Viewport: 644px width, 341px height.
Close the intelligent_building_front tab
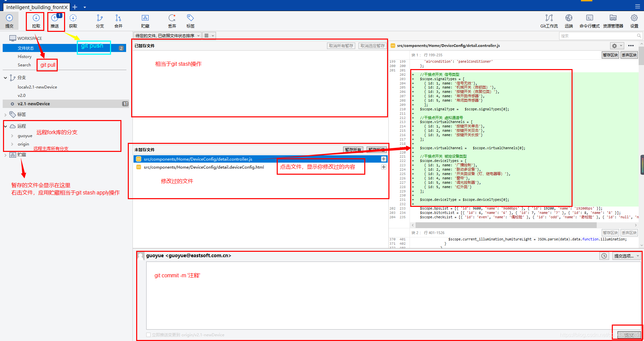click(x=66, y=7)
